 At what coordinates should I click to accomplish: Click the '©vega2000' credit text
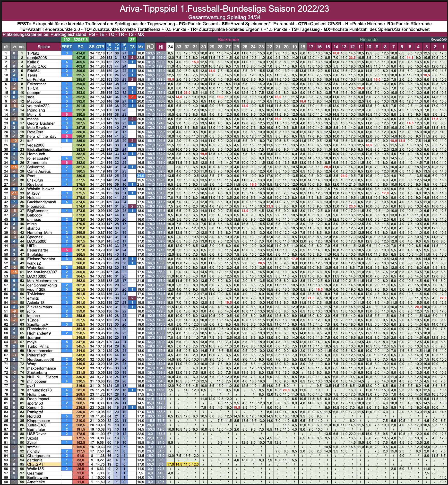(x=439, y=39)
